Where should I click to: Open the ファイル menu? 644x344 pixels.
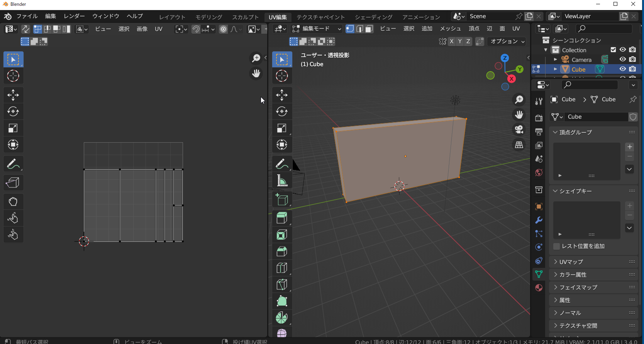[27, 16]
